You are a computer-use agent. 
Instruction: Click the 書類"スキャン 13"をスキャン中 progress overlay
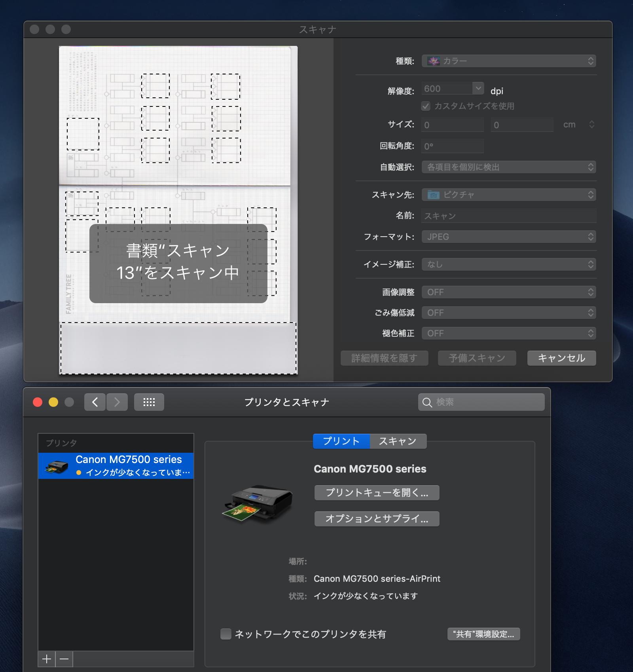(x=178, y=264)
